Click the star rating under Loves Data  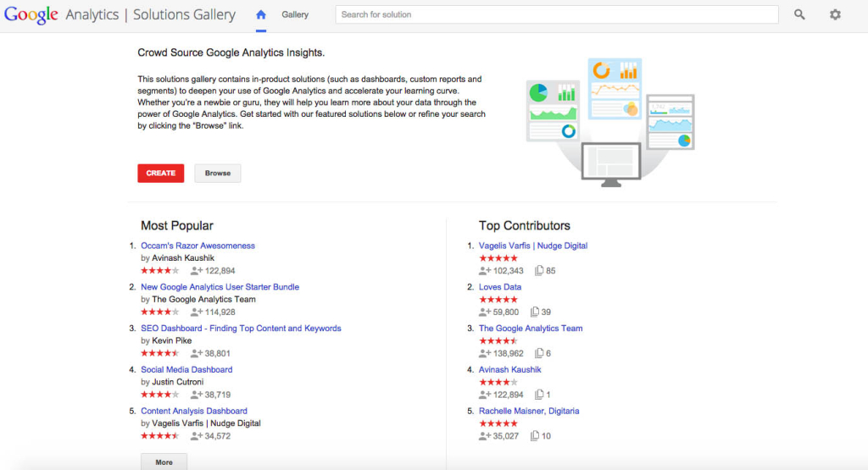pyautogui.click(x=498, y=300)
